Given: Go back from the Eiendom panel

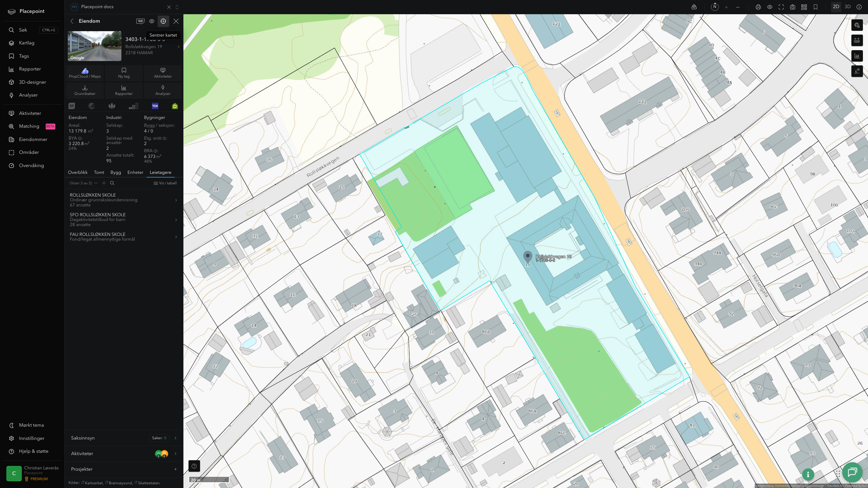Looking at the screenshot, I should coord(72,21).
